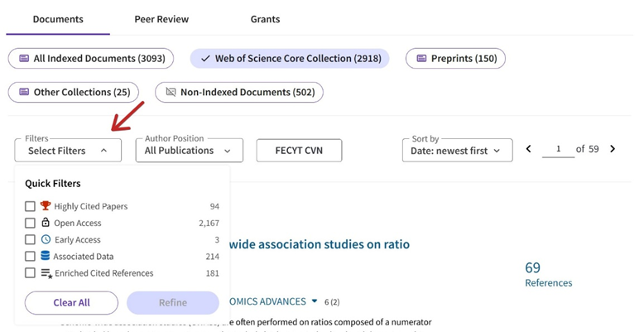Screen dimensions: 644x332
Task: Click the Refine button
Action: [173, 303]
